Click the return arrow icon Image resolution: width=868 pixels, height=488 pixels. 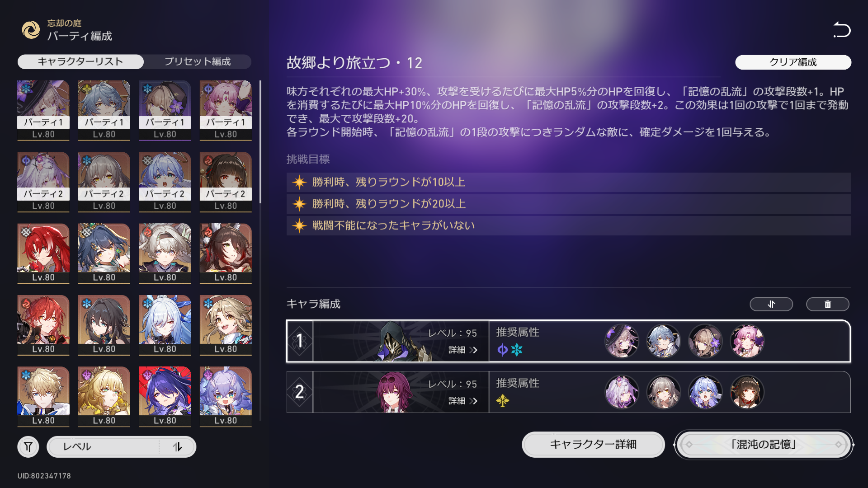[842, 30]
